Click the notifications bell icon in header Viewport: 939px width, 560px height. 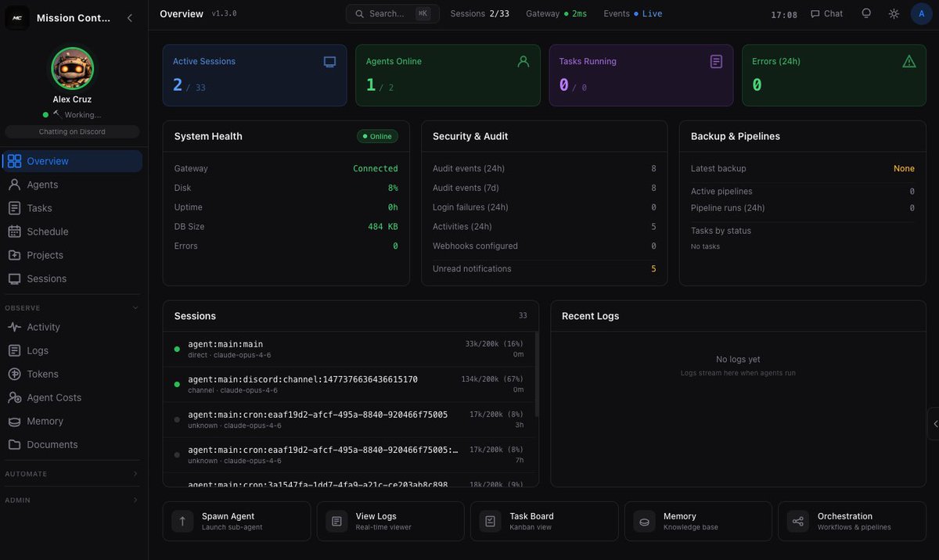866,14
